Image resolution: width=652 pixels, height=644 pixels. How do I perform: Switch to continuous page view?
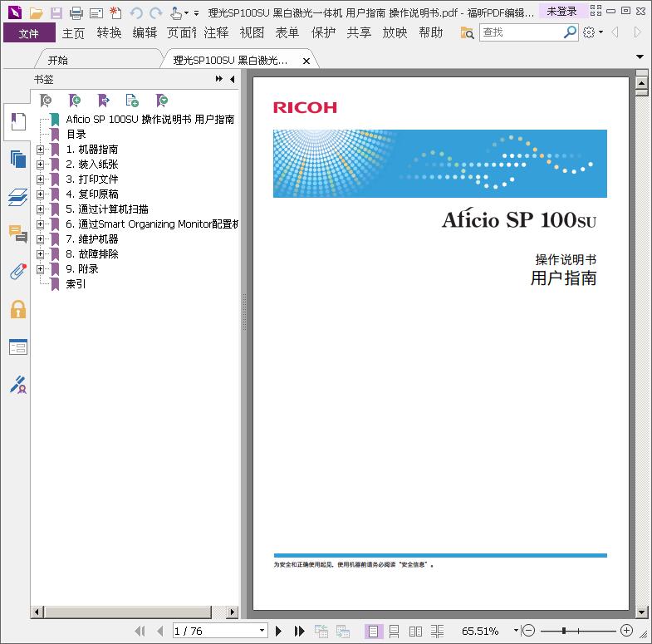(x=394, y=631)
